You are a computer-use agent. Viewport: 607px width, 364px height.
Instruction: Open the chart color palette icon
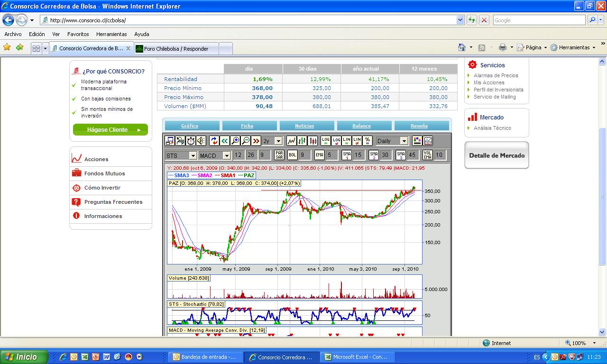tap(417, 141)
